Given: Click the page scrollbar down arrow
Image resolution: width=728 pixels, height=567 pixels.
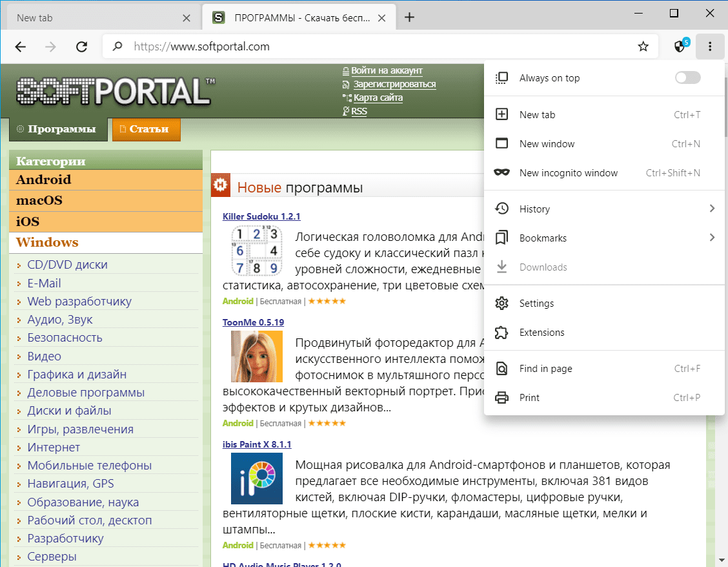Looking at the screenshot, I should coord(722,560).
